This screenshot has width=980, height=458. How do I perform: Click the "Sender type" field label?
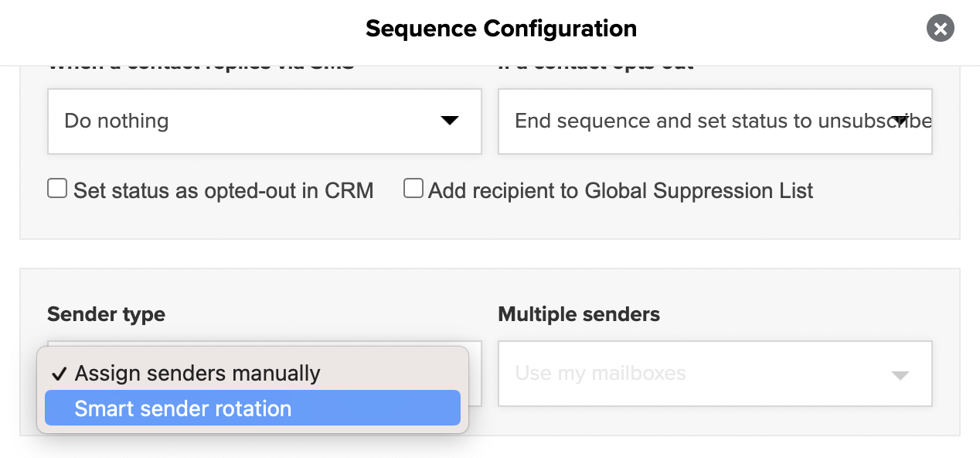pos(106,315)
